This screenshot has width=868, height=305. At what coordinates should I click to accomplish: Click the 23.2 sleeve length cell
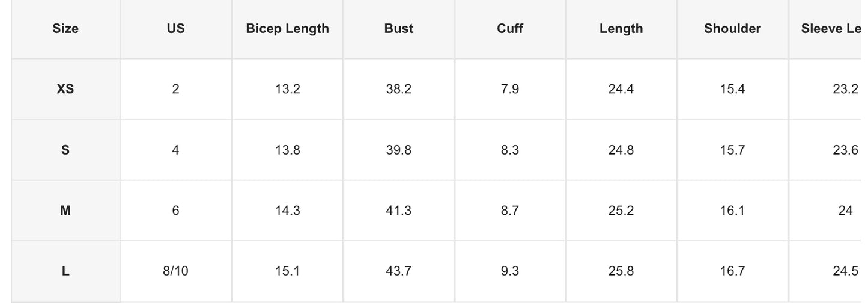coord(845,89)
